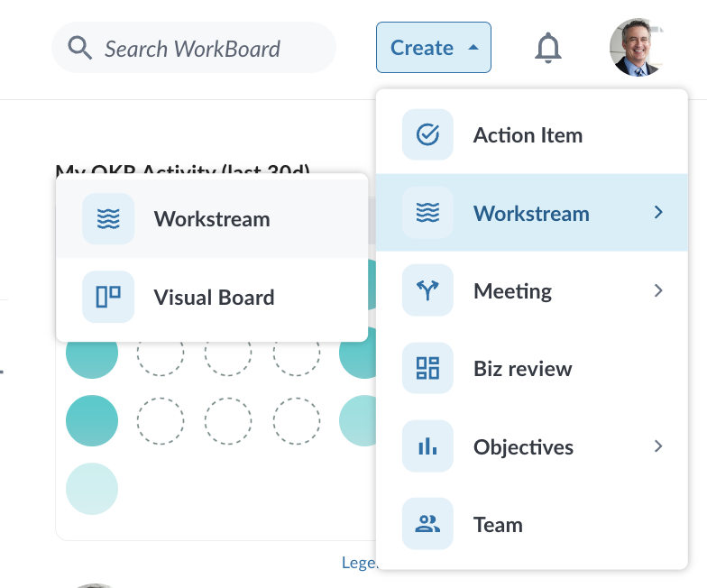The height and width of the screenshot is (588, 707).
Task: Click the highlighted Workstream entry in Create menu
Action: pyautogui.click(x=532, y=213)
